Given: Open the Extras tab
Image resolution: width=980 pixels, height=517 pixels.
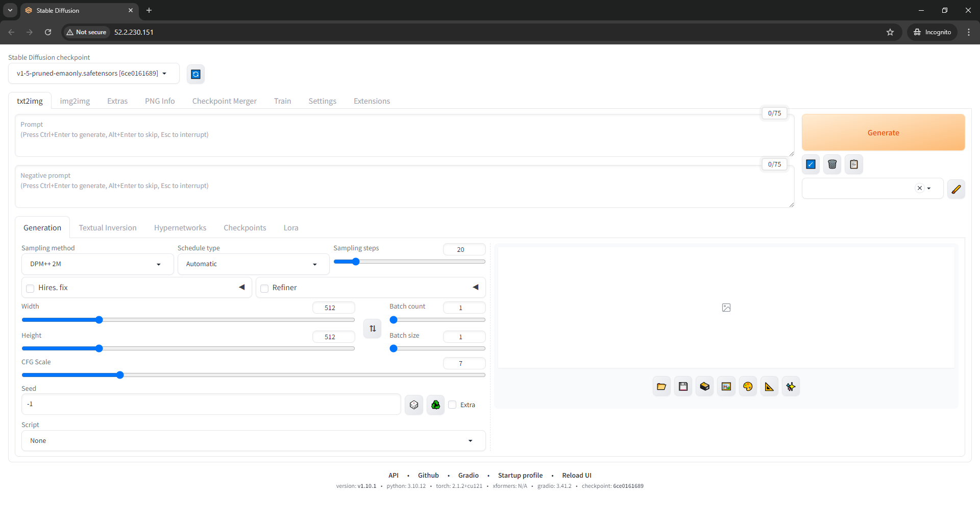Looking at the screenshot, I should pyautogui.click(x=117, y=101).
